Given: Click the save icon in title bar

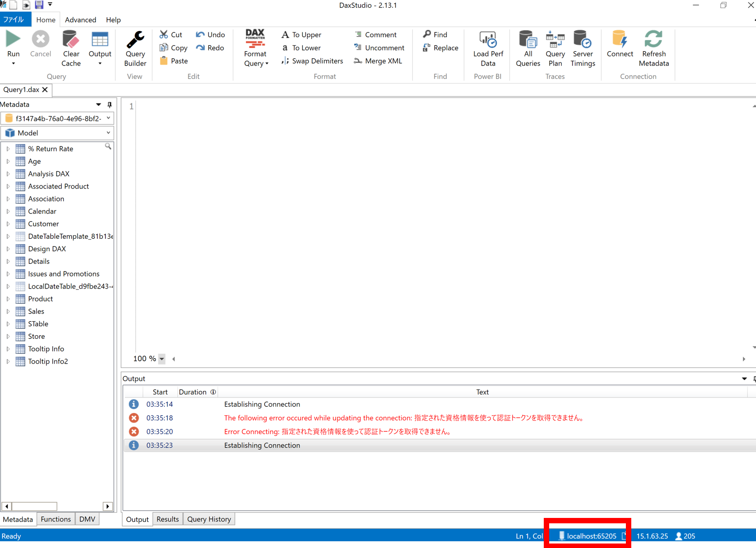Looking at the screenshot, I should pyautogui.click(x=39, y=5).
